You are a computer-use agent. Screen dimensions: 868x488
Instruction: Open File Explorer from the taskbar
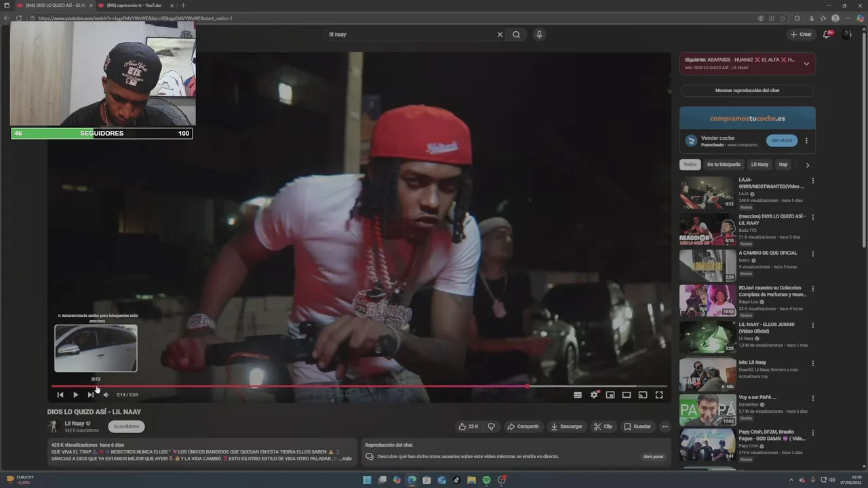tap(471, 480)
